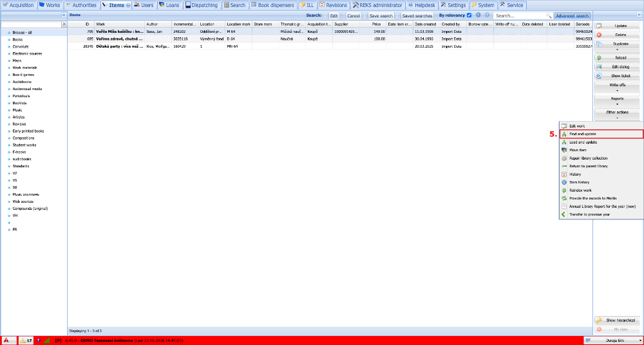Screen dimensions: 644x345
Task: Click the Find and update icon
Action: (x=564, y=134)
